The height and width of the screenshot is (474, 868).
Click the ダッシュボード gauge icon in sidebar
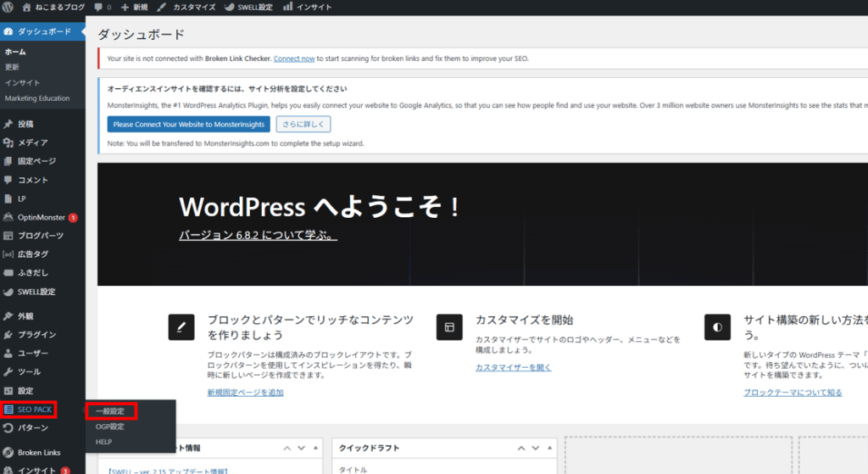point(8,31)
